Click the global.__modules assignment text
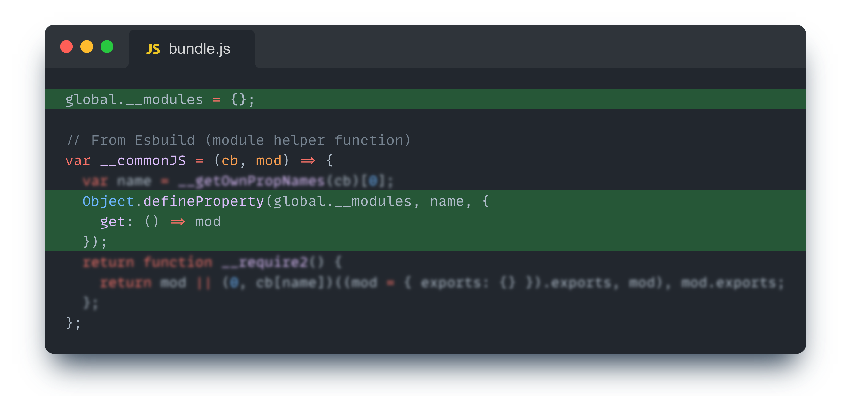The height and width of the screenshot is (396, 868). click(x=134, y=100)
